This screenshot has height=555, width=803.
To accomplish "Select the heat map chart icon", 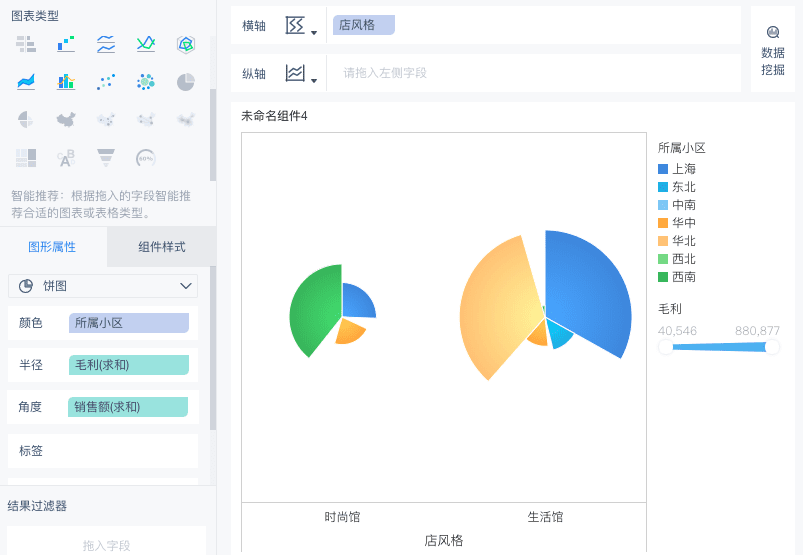I will [185, 120].
